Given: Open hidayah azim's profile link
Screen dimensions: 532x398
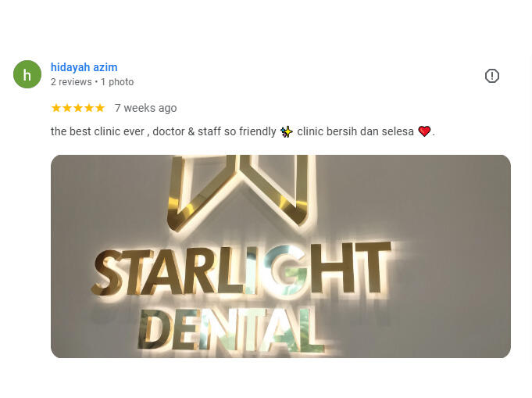Looking at the screenshot, I should pyautogui.click(x=84, y=67).
